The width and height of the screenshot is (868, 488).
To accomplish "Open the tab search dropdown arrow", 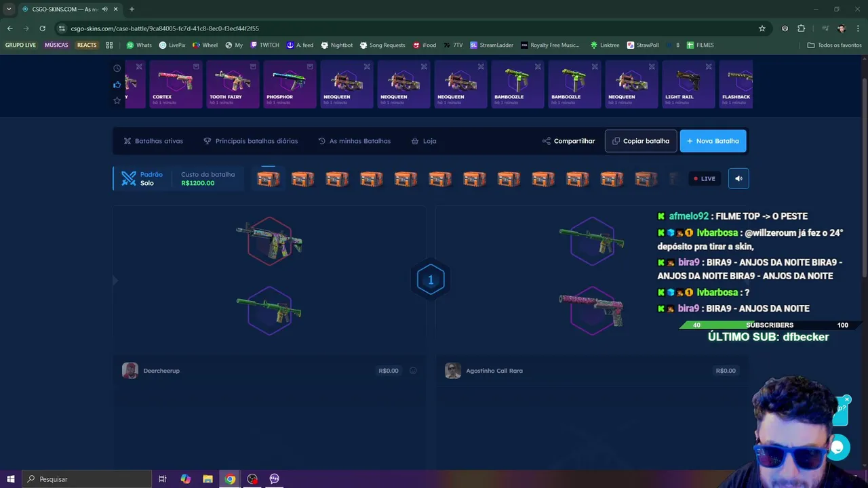I will click(x=9, y=9).
